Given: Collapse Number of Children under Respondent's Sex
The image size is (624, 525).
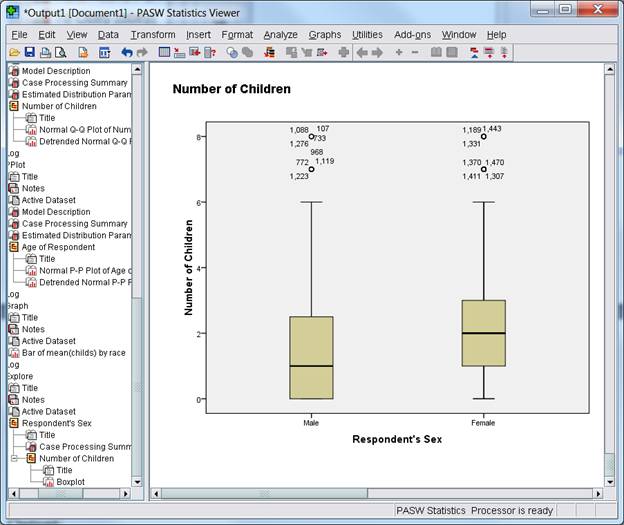Looking at the screenshot, I should click(x=14, y=459).
